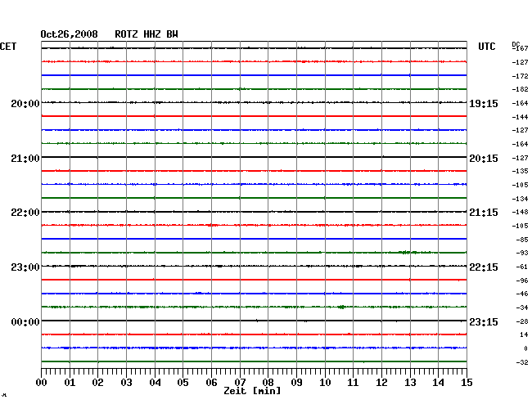Viewport: 532px width, 404px height.
Task: Click the DC column header
Action: 516,44
